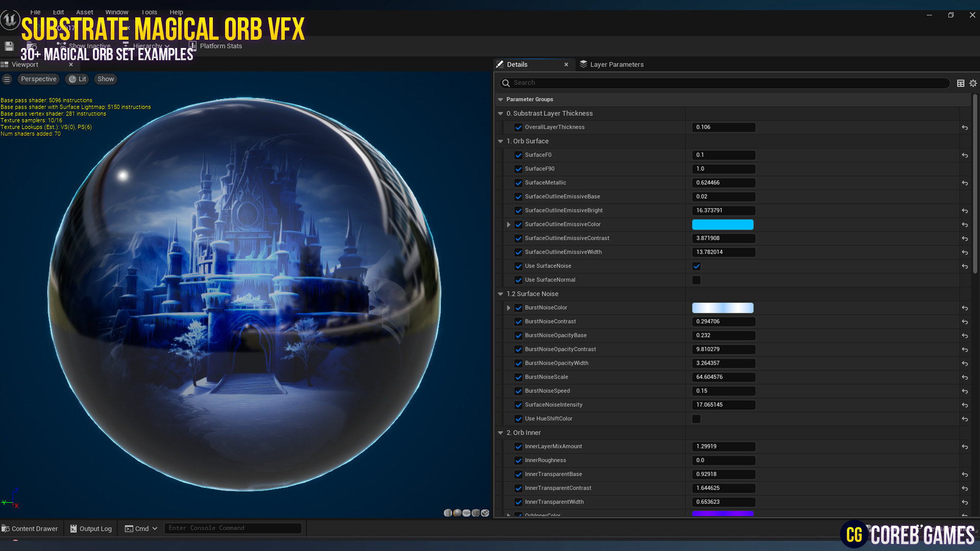Image resolution: width=980 pixels, height=551 pixels.
Task: Open the Content Drawer
Action: pyautogui.click(x=31, y=528)
